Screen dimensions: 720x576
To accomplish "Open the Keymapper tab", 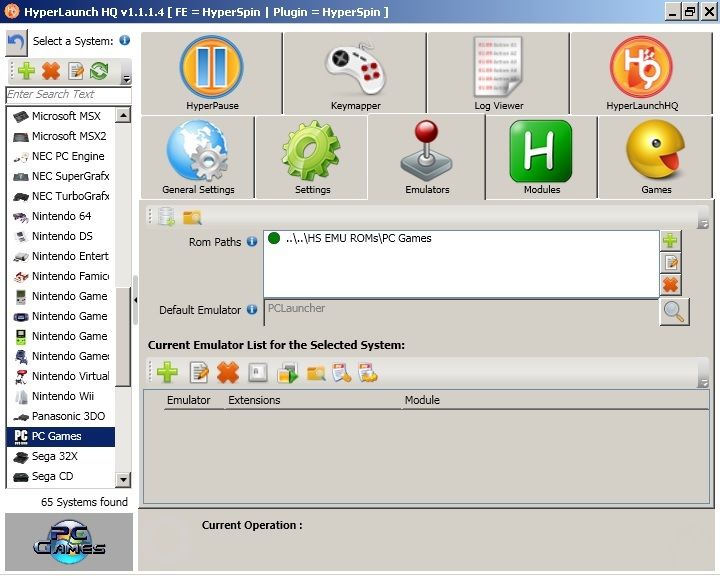I will [355, 72].
